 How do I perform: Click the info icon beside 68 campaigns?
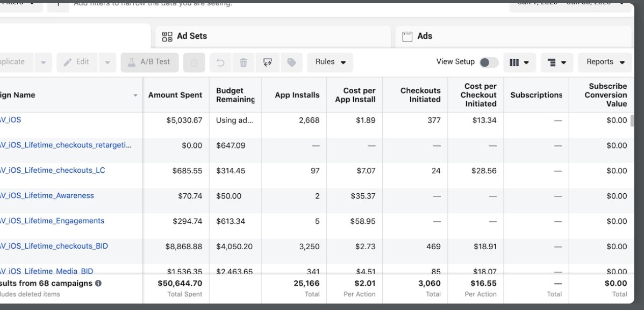point(98,283)
